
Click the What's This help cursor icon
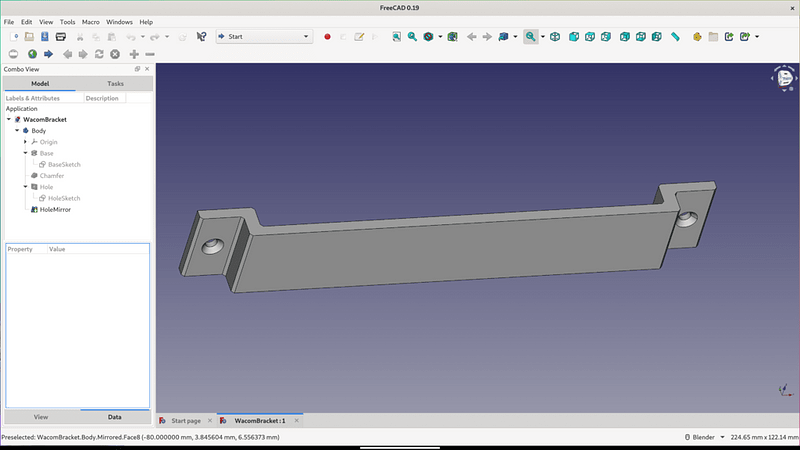tap(202, 37)
